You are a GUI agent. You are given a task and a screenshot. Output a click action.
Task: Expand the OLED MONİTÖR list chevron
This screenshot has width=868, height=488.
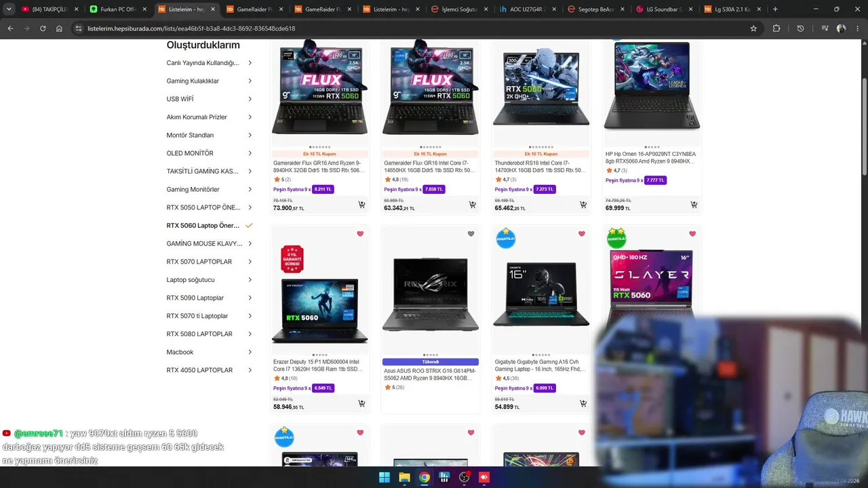click(x=250, y=153)
